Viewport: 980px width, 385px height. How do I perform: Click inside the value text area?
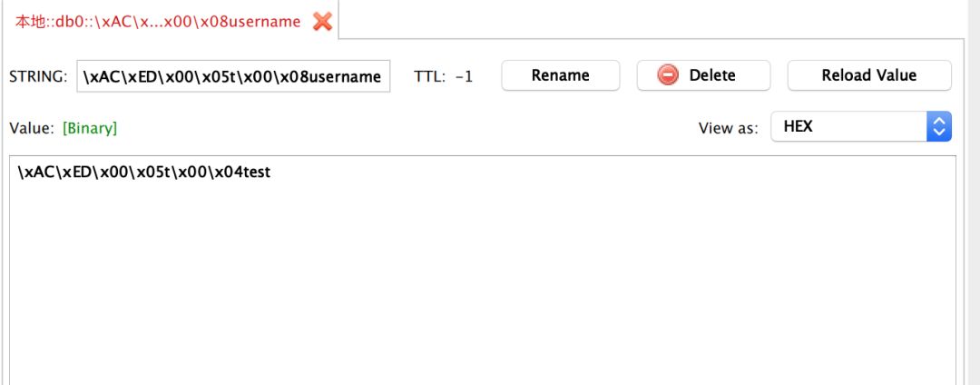481,272
